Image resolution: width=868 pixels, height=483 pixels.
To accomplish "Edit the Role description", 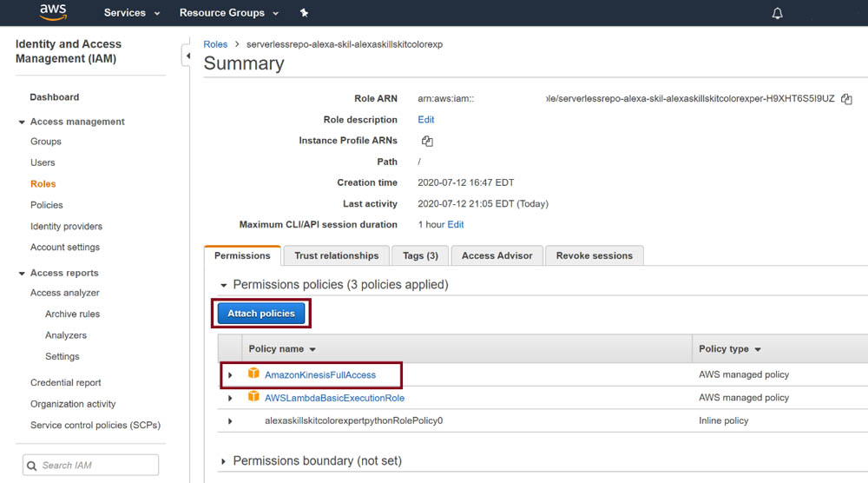I will (425, 120).
